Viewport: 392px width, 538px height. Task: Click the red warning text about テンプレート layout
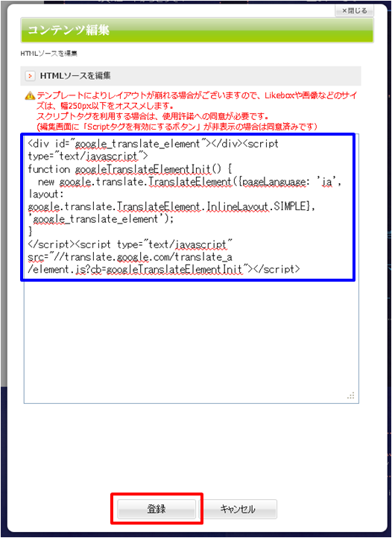pos(198,100)
